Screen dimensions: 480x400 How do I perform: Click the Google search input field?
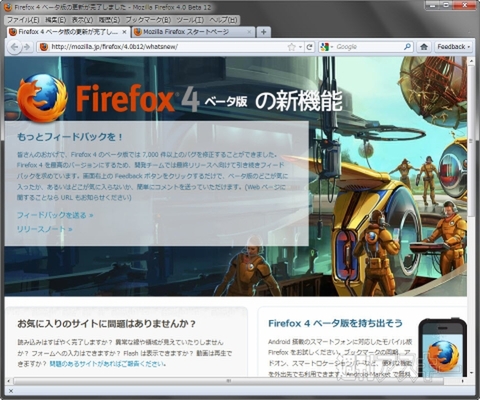click(x=368, y=47)
